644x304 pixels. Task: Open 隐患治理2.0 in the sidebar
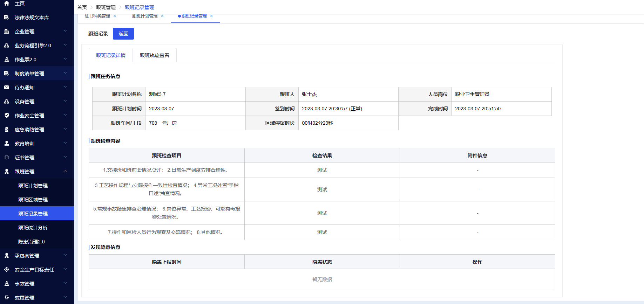coord(37,242)
